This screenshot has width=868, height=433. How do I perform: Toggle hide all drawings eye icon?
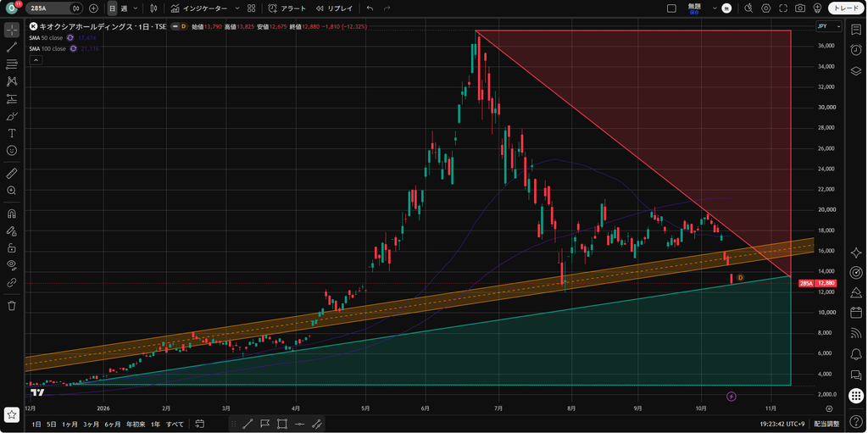click(12, 264)
